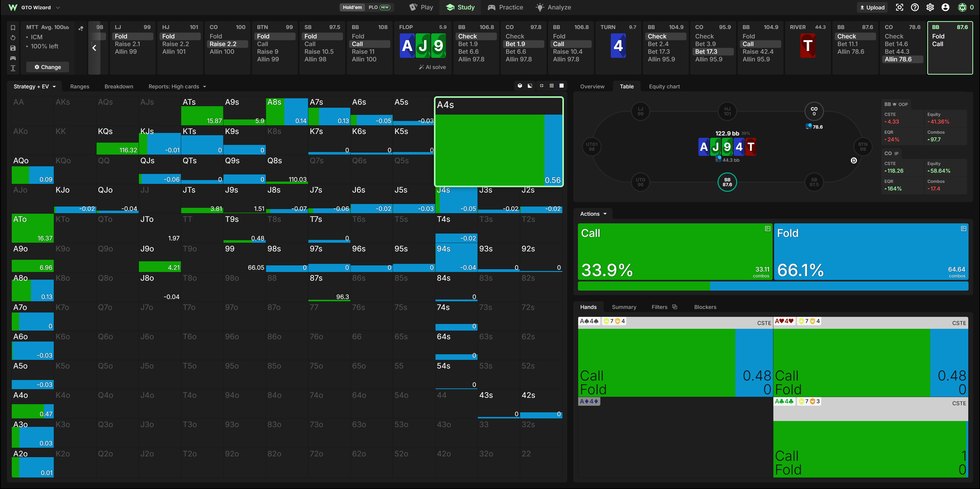Open the help question-mark icon
The height and width of the screenshot is (489, 980).
point(915,7)
